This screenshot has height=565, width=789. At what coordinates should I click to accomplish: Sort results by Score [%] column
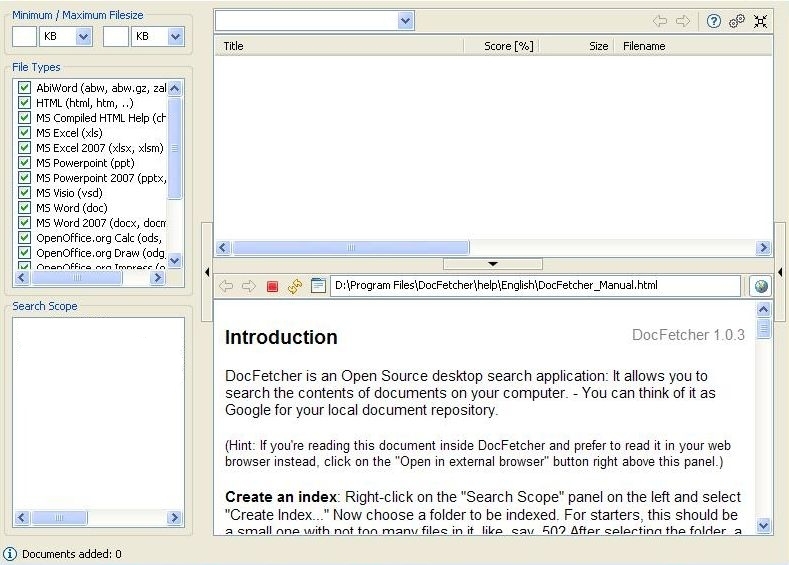[x=508, y=46]
